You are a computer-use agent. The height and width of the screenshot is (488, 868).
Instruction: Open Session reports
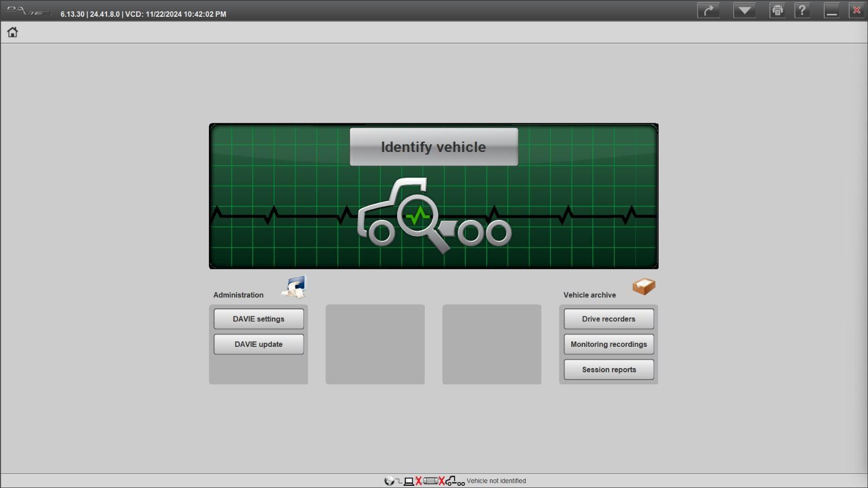coord(609,370)
